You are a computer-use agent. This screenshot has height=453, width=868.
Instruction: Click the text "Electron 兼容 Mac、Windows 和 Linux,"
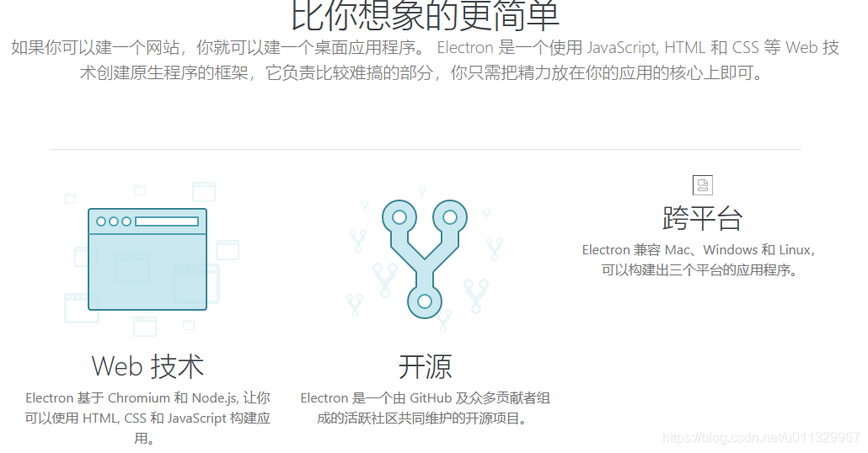click(699, 250)
